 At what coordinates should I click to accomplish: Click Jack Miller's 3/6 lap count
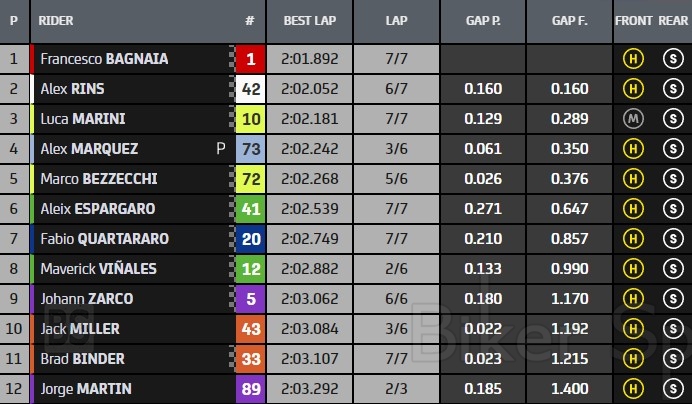click(396, 329)
